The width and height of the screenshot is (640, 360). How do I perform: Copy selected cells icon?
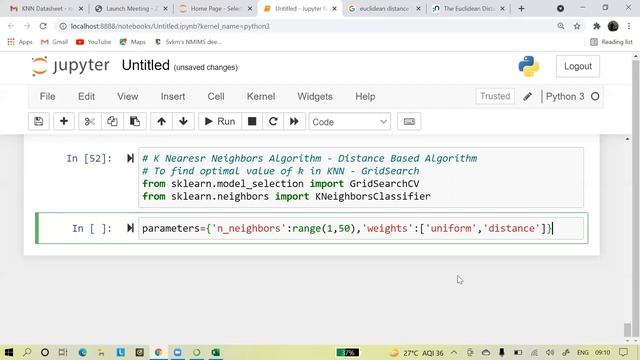coord(112,122)
